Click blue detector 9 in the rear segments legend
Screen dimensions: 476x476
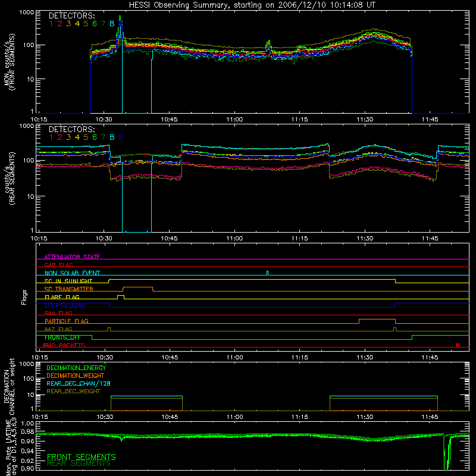[x=121, y=137]
